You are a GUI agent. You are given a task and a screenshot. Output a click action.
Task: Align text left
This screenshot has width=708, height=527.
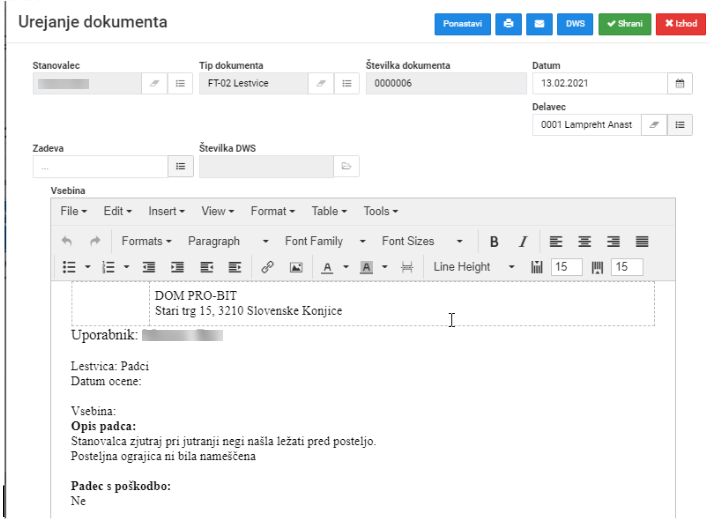click(x=556, y=242)
